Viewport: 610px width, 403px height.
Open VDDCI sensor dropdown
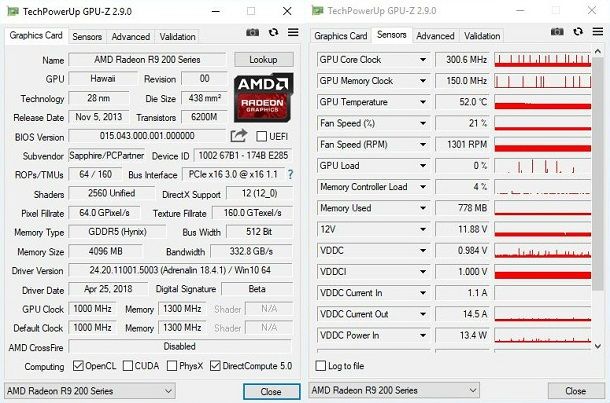(422, 272)
